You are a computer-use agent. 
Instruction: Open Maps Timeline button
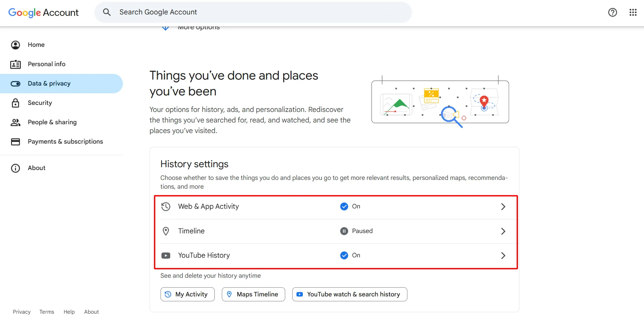coord(254,294)
